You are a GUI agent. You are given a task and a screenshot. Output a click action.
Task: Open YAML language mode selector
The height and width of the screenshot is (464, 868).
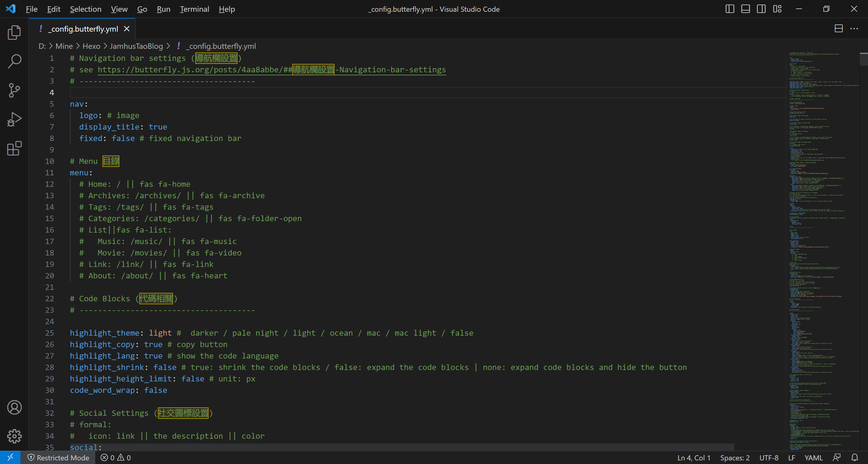(813, 458)
